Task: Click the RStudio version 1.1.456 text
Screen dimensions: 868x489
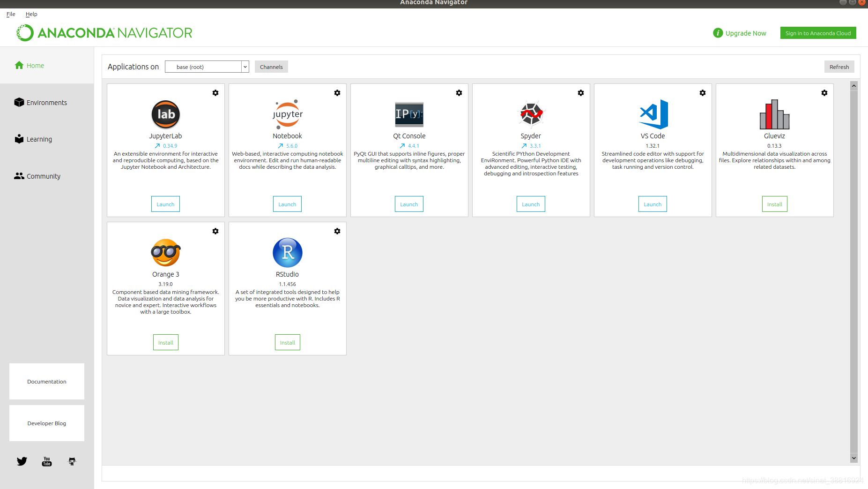Action: tap(288, 284)
